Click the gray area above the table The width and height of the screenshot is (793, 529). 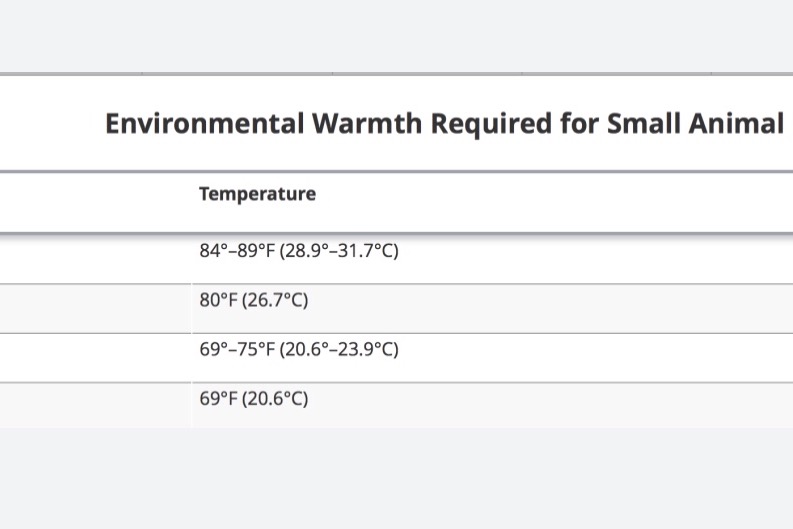pyautogui.click(x=396, y=35)
